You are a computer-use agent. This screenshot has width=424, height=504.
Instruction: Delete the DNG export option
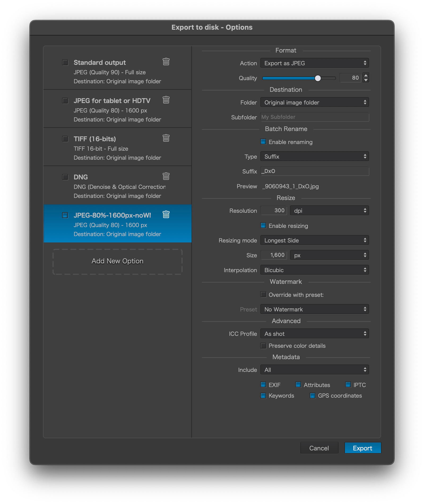pyautogui.click(x=166, y=176)
